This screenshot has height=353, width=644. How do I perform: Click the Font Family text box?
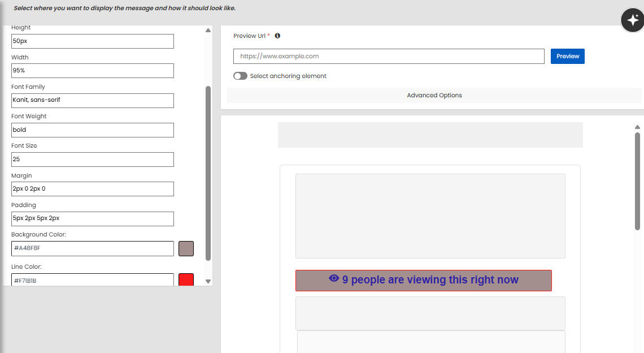point(92,100)
